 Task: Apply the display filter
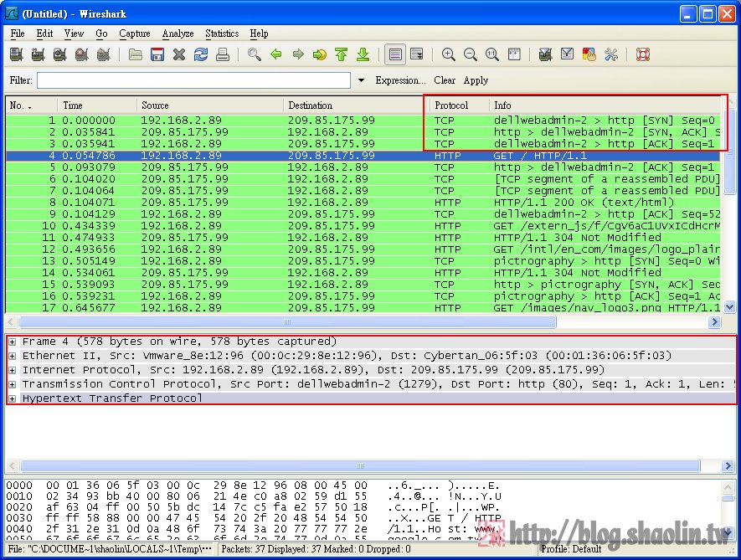tap(476, 80)
